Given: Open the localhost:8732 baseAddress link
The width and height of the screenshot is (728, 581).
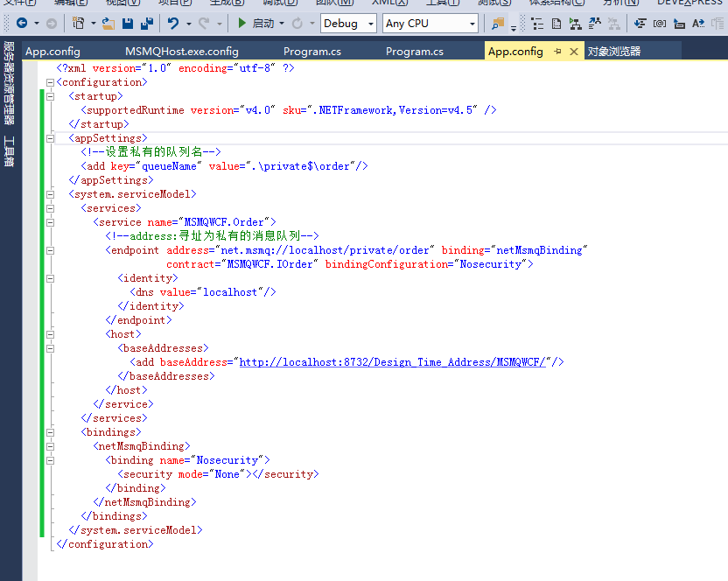Looking at the screenshot, I should [x=392, y=362].
